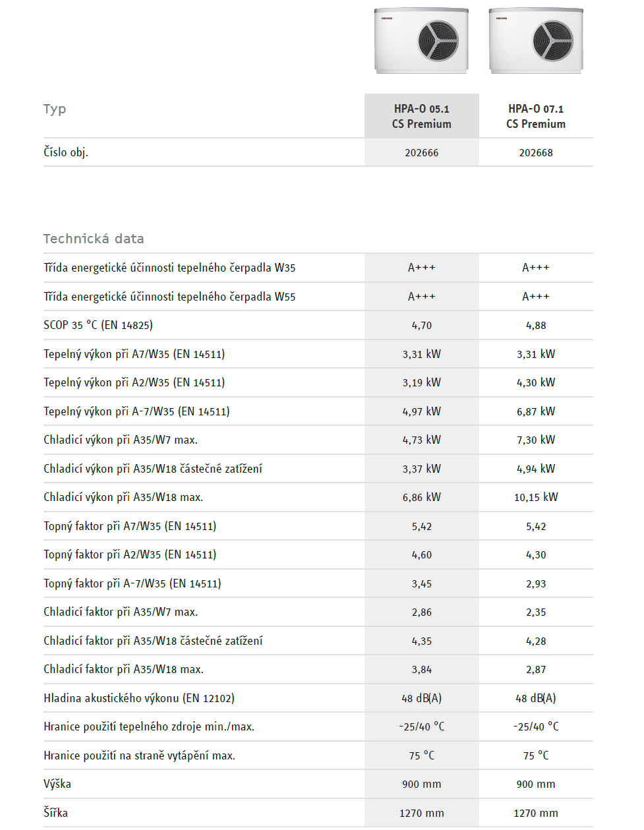Click order number 202668
The image size is (644, 830).
coord(536,153)
